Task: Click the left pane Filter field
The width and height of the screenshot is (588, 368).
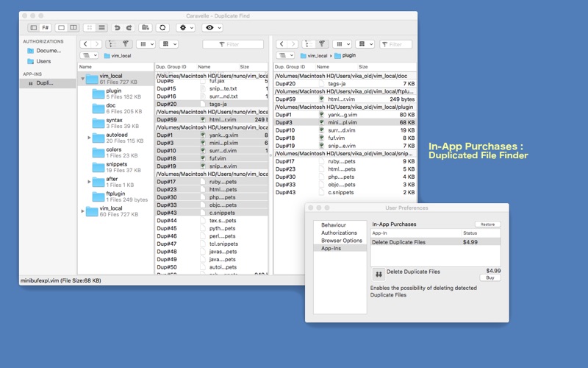Action: [232, 44]
